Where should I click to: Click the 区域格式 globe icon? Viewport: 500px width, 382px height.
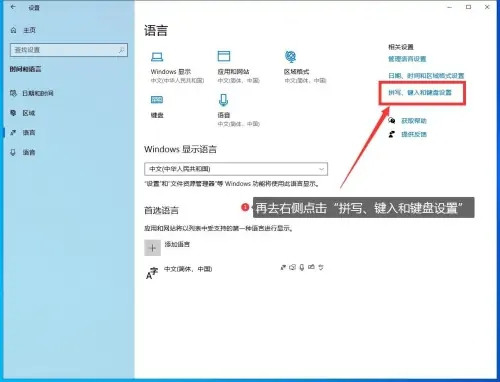point(291,56)
